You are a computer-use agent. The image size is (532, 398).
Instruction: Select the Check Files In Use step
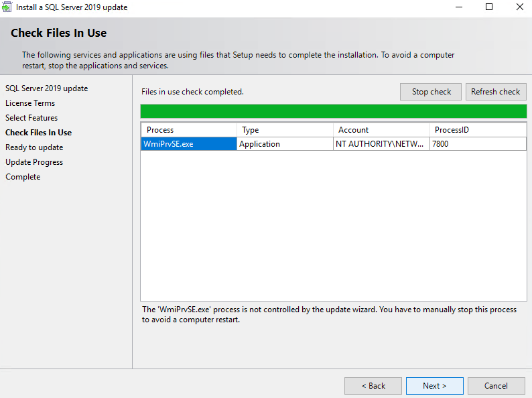38,133
